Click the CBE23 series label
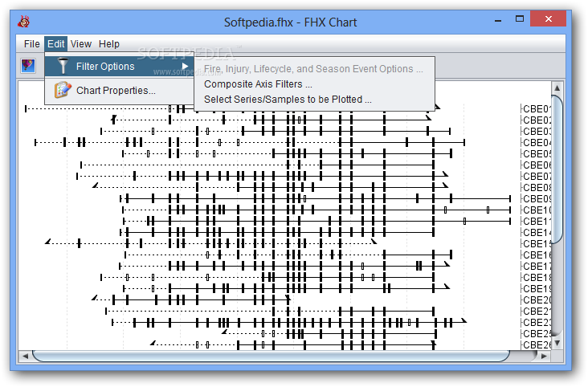Screen dimensions: 588x387 [537, 323]
